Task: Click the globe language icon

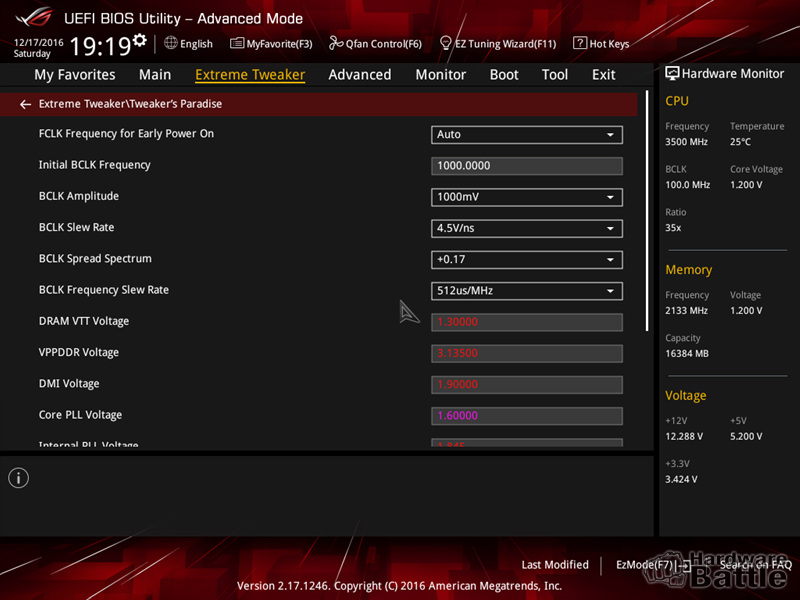Action: 171,43
